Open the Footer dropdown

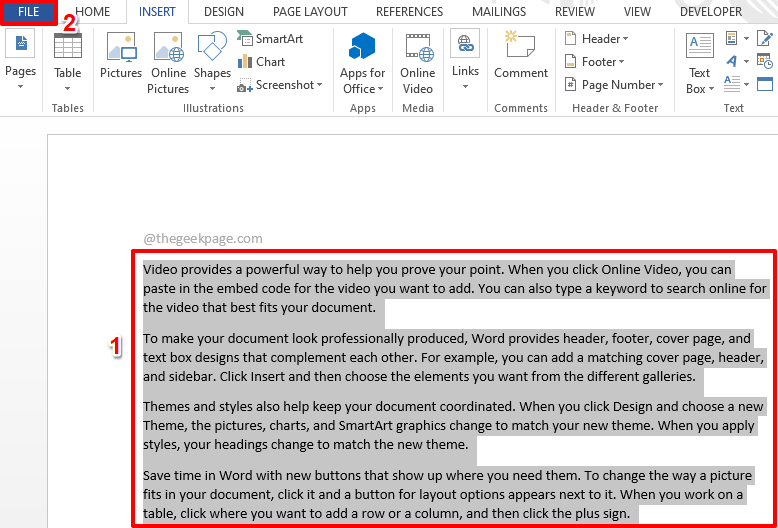pyautogui.click(x=597, y=62)
